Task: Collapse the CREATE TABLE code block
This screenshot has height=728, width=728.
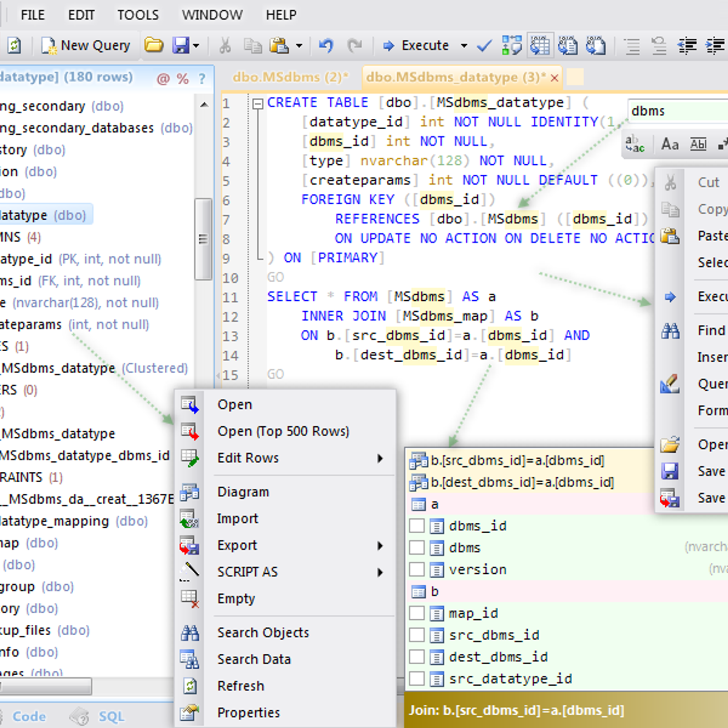Action: 258,104
